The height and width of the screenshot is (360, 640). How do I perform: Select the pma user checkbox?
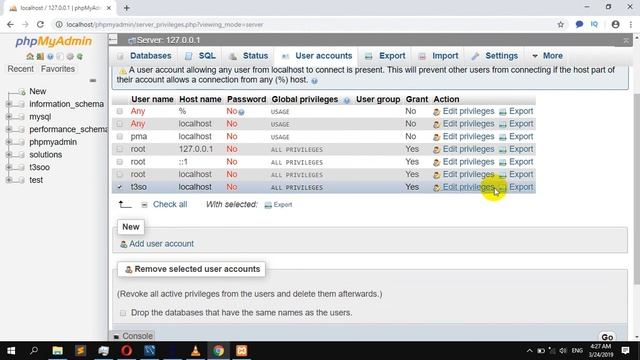pos(120,136)
